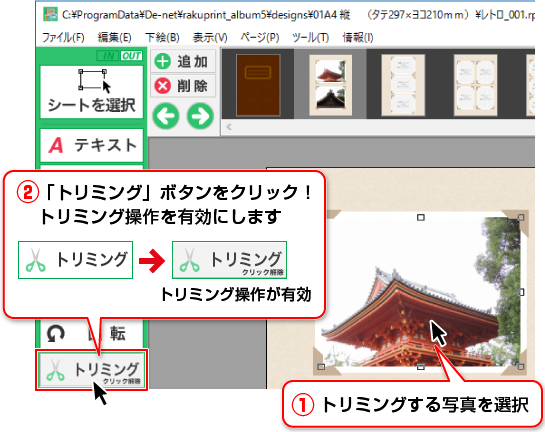Image resolution: width=545 pixels, height=432 pixels.
Task: Open the 編集(E) menu
Action: (114, 37)
